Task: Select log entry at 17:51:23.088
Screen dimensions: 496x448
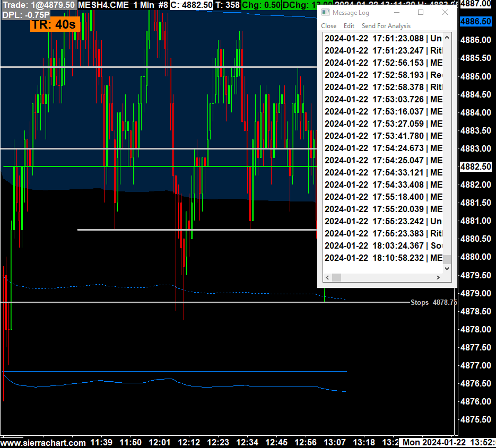Action: (383, 38)
